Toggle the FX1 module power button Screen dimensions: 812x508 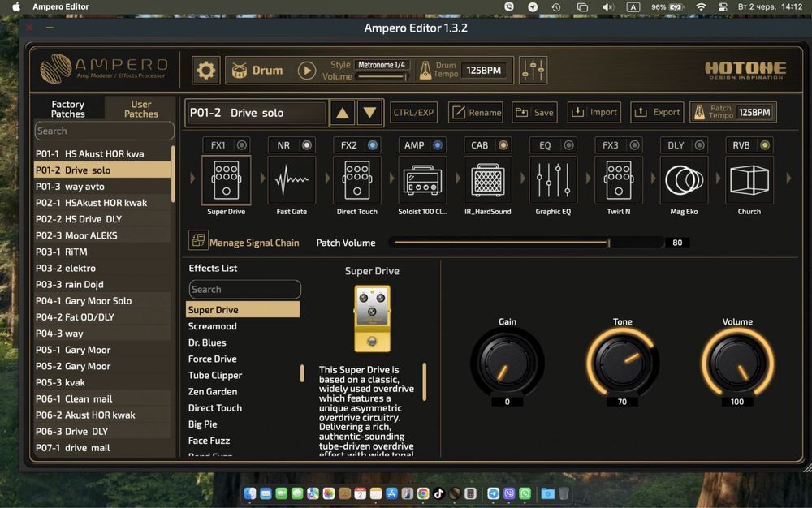pyautogui.click(x=242, y=145)
